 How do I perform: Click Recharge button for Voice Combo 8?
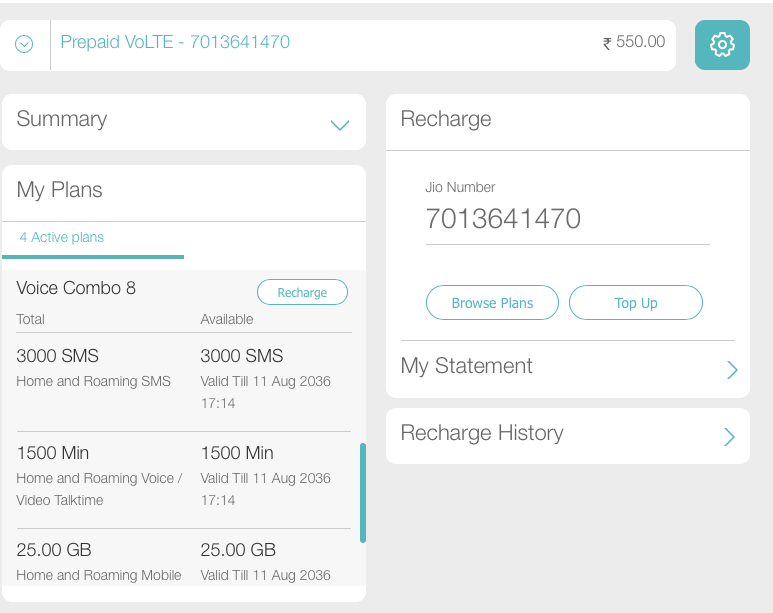(302, 292)
